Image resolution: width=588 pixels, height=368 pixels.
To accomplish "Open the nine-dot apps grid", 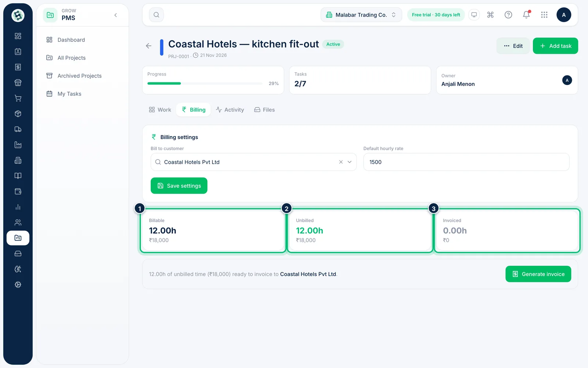I will coord(544,15).
